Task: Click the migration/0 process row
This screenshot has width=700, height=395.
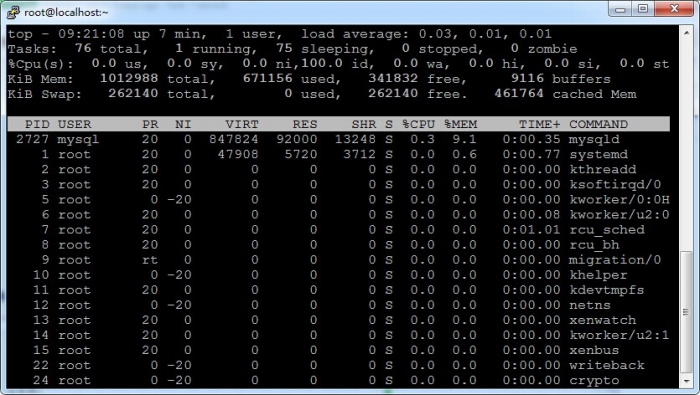Action: 338,260
